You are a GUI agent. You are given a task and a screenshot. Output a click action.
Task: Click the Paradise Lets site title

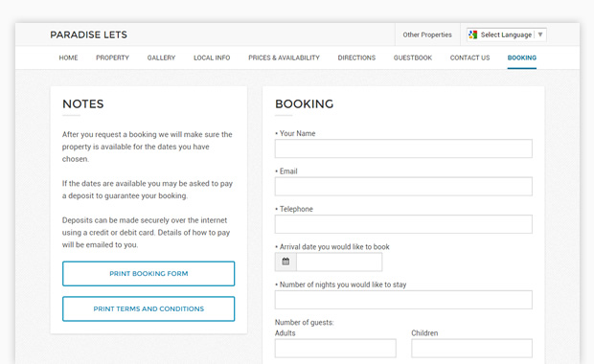point(89,34)
